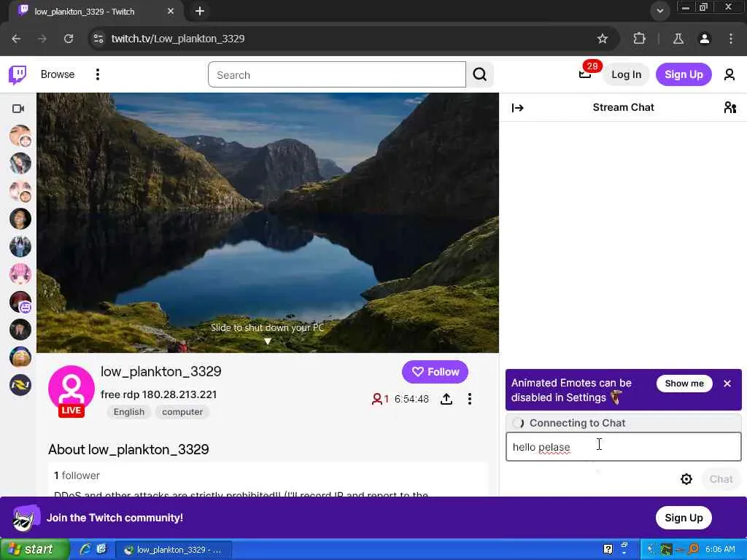747x560 pixels.
Task: View site information icon in address bar
Action: click(98, 39)
